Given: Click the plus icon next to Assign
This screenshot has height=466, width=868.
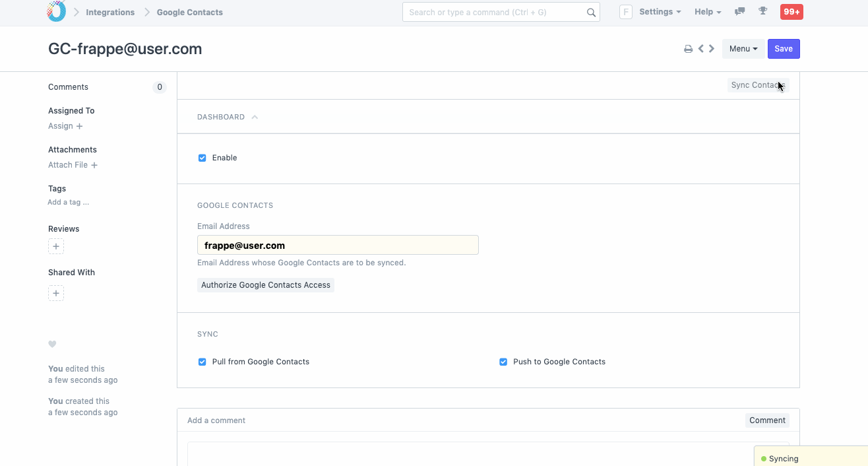Looking at the screenshot, I should pos(80,126).
